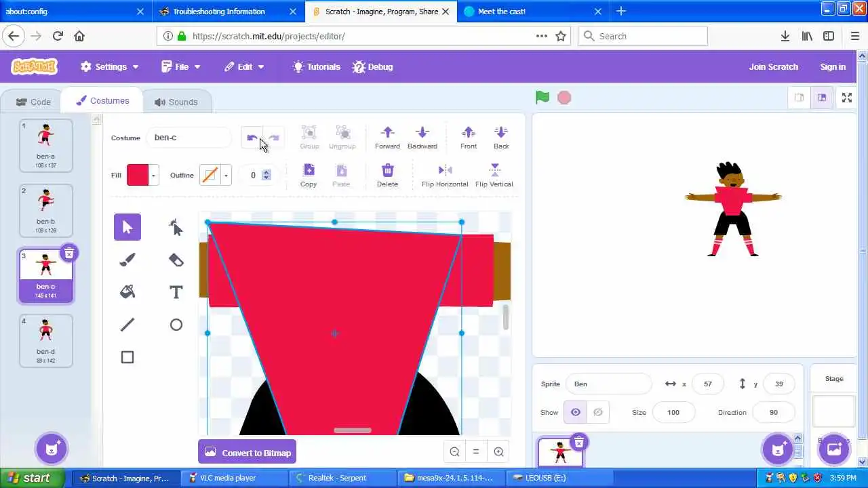Select the Fill bucket tool
Screen dimensions: 868x488
pos(127,292)
